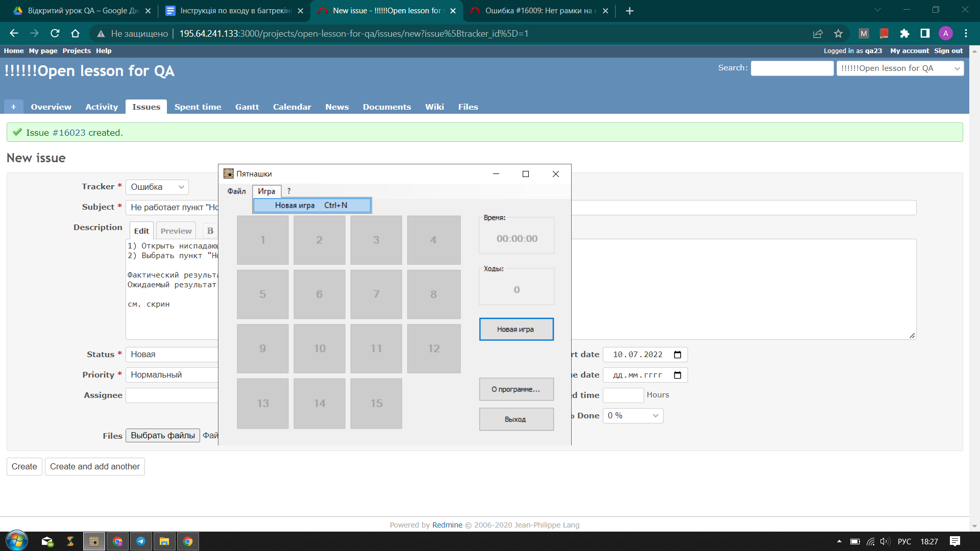Open Telegram from the taskbar
This screenshot has height=551, width=980.
[141, 541]
